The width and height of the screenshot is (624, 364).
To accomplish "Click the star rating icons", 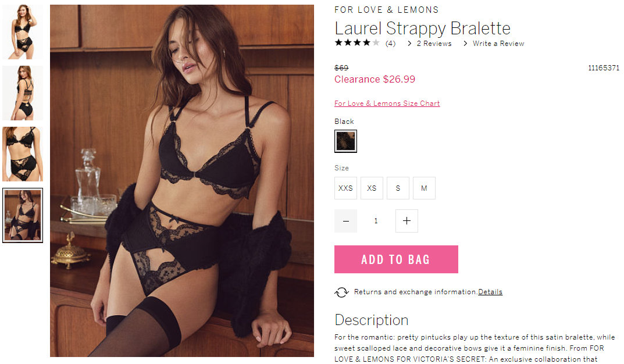I will (357, 43).
